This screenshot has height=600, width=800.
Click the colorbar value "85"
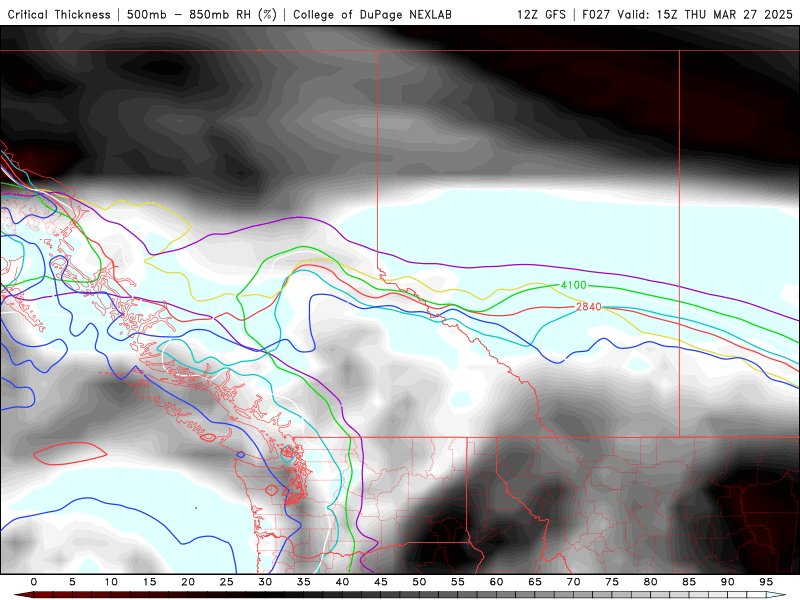(689, 582)
